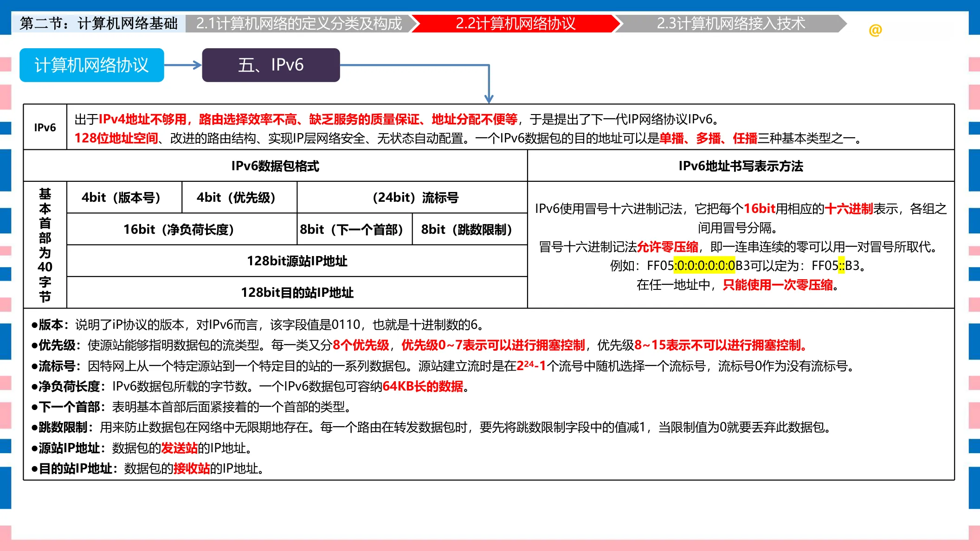Click the vertical 基本首部为40字节 label
The width and height of the screenshot is (980, 551).
45,244
